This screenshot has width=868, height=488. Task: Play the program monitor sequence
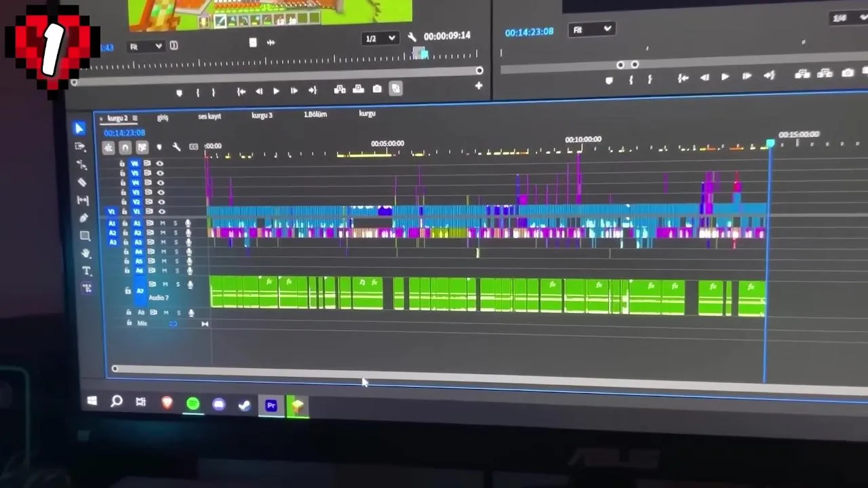click(725, 77)
